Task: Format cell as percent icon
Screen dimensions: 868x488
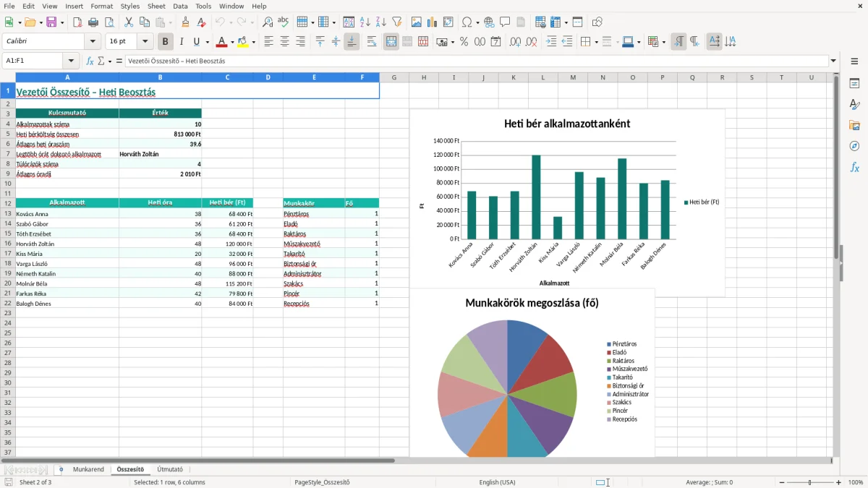Action: (x=464, y=42)
